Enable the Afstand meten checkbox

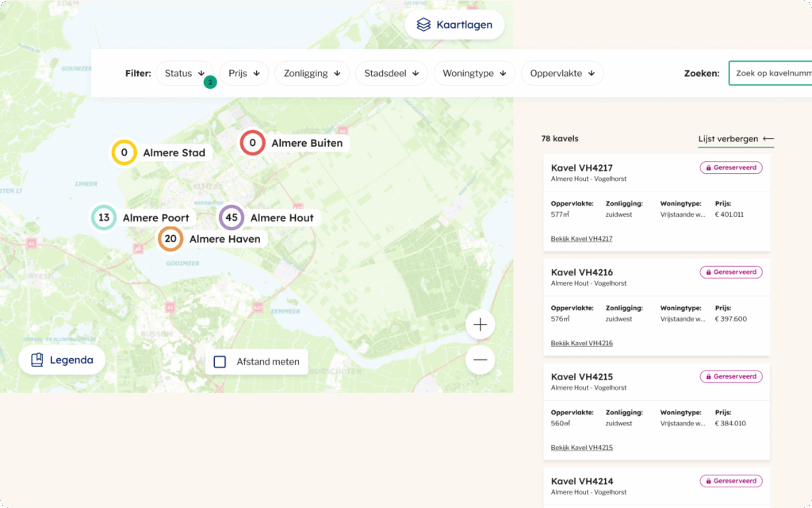click(x=219, y=361)
